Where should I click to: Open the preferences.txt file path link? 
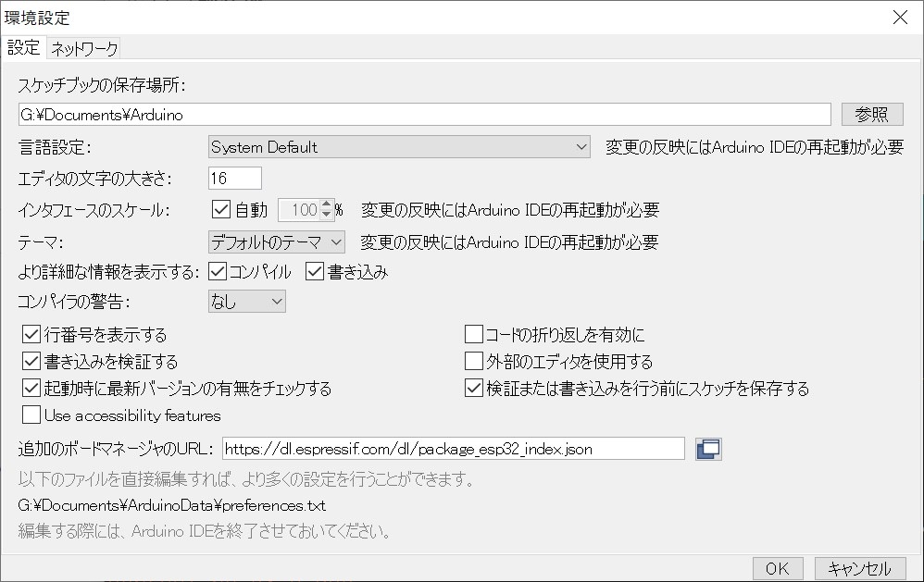(x=172, y=506)
